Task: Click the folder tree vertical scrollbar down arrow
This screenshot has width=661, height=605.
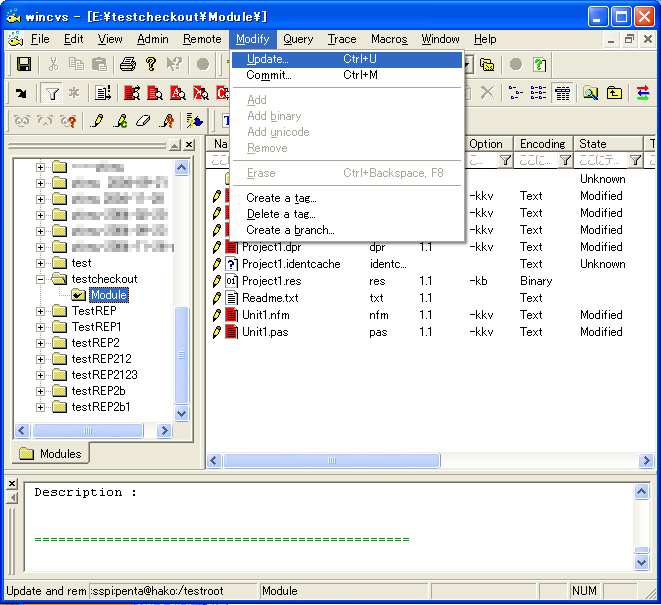Action: coord(182,413)
